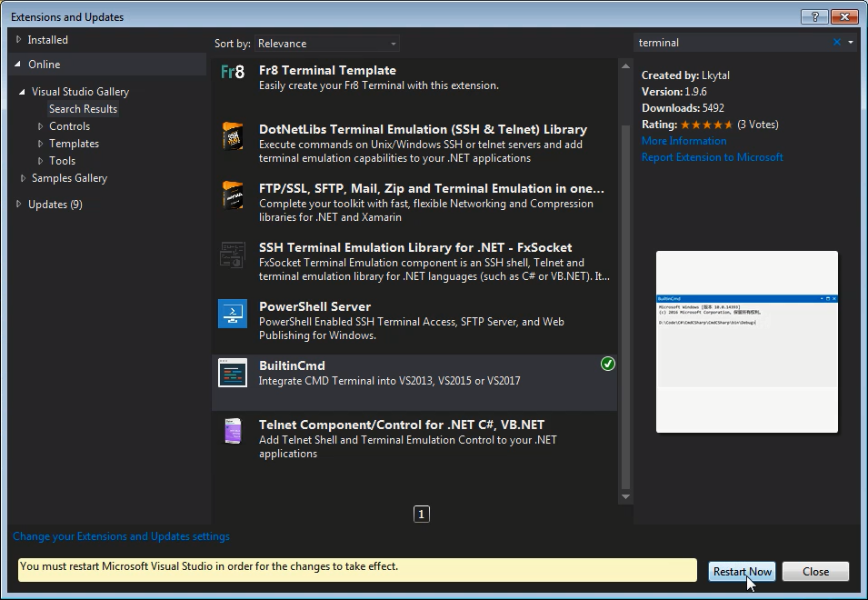The image size is (868, 600).
Task: Click the BuiltinCmd extension icon
Action: (x=233, y=373)
